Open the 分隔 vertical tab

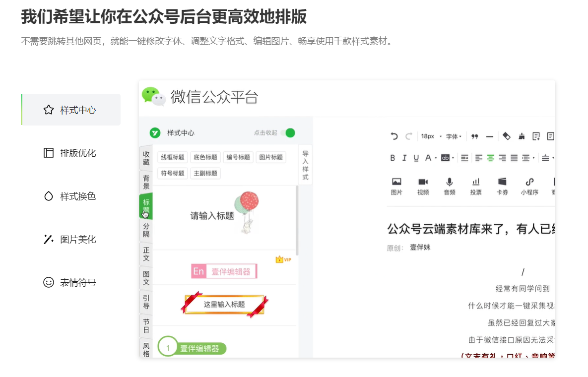pos(146,230)
